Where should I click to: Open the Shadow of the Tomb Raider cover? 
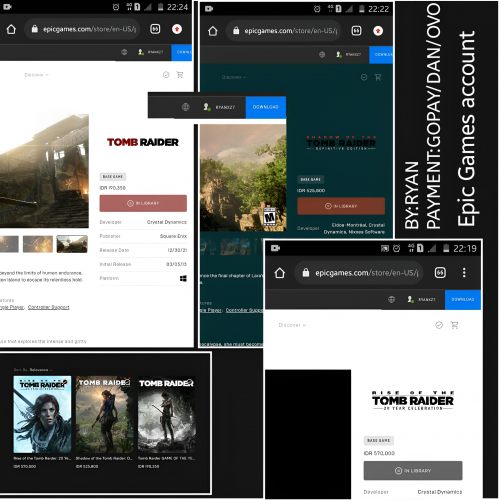104,414
